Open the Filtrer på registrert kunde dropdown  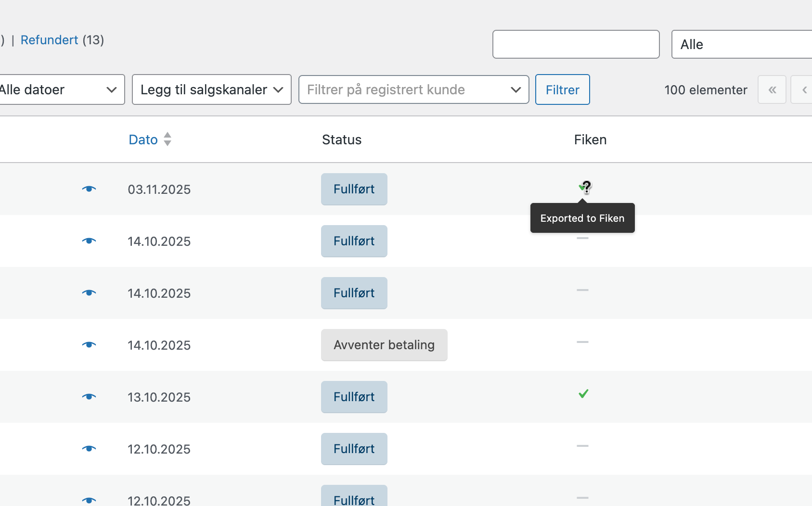point(413,89)
